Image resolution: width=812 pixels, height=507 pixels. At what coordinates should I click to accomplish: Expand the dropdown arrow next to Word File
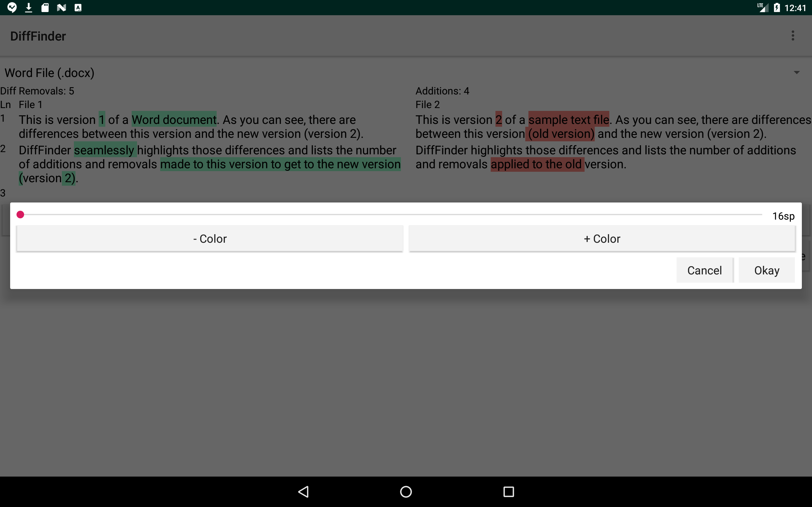[797, 73]
